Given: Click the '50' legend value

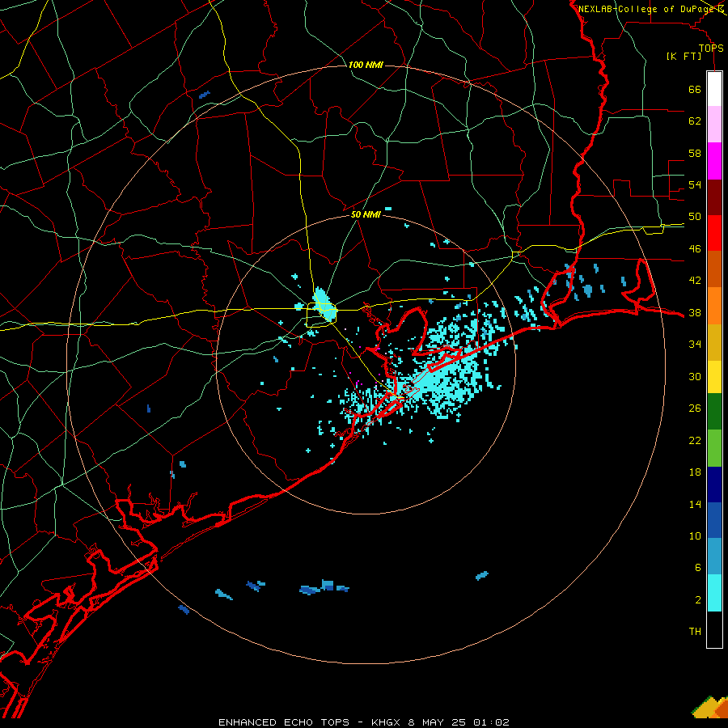Looking at the screenshot, I should click(695, 216).
